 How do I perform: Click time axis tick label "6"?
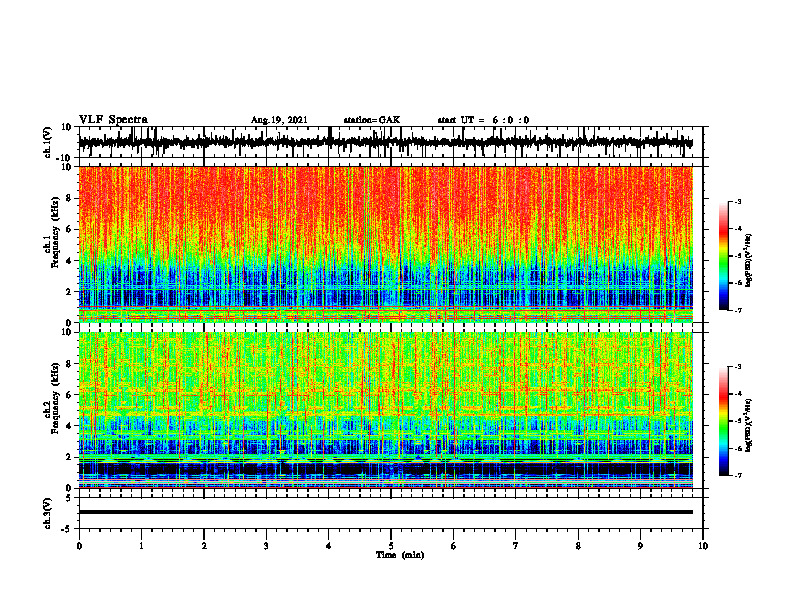coord(454,546)
